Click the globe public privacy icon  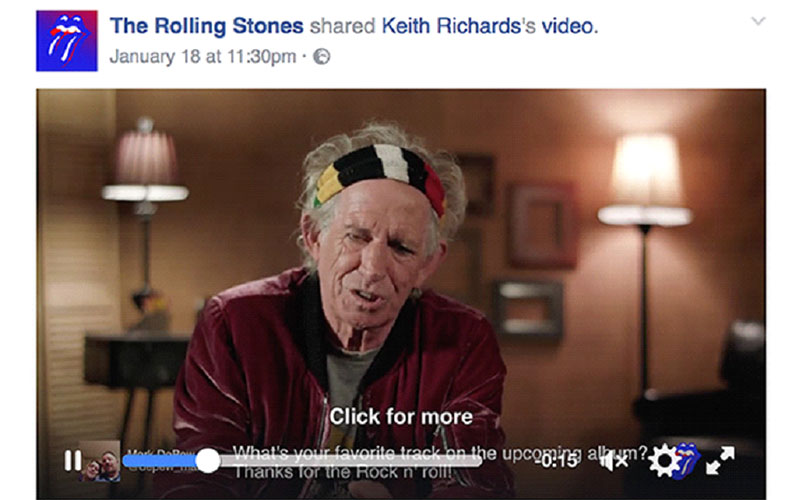tap(321, 56)
